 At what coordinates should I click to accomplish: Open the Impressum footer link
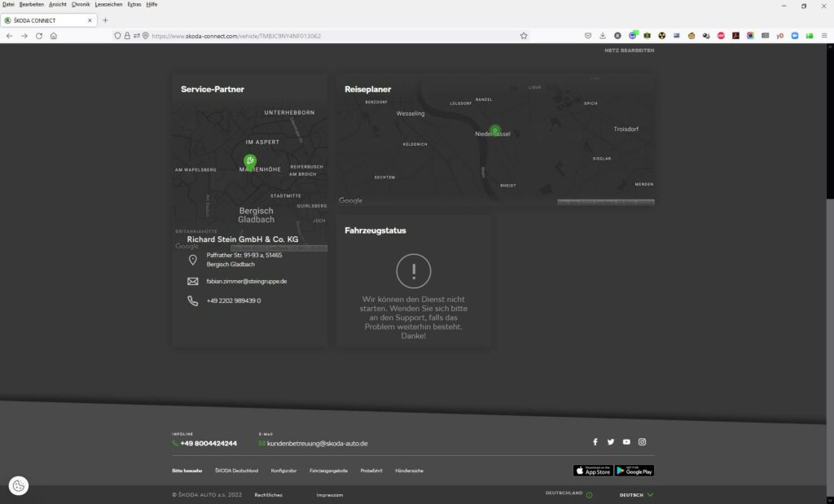pyautogui.click(x=329, y=495)
